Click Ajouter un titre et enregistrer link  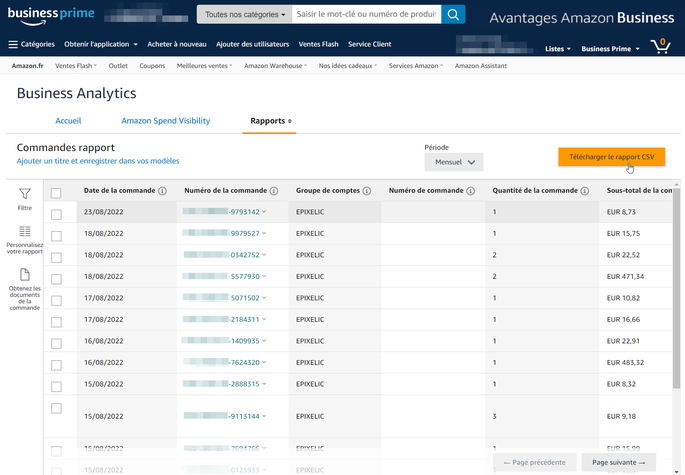point(98,161)
